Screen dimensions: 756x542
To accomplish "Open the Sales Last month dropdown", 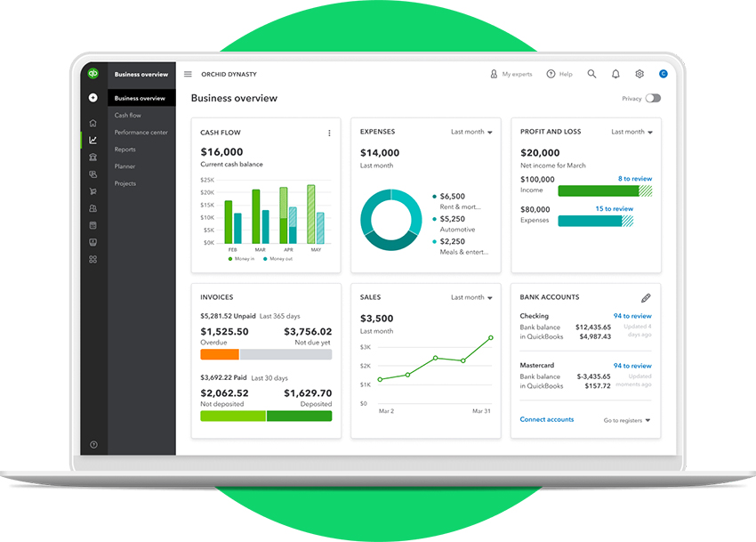I will pos(471,296).
